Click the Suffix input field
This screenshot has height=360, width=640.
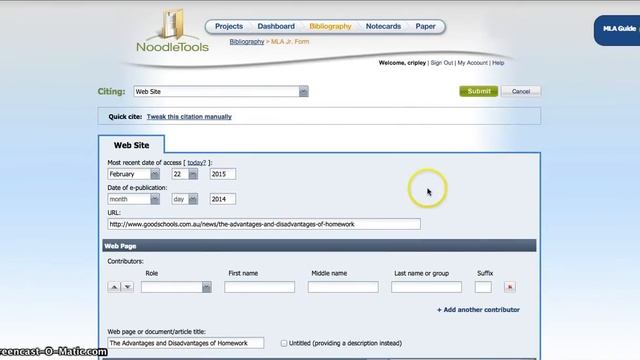point(483,287)
